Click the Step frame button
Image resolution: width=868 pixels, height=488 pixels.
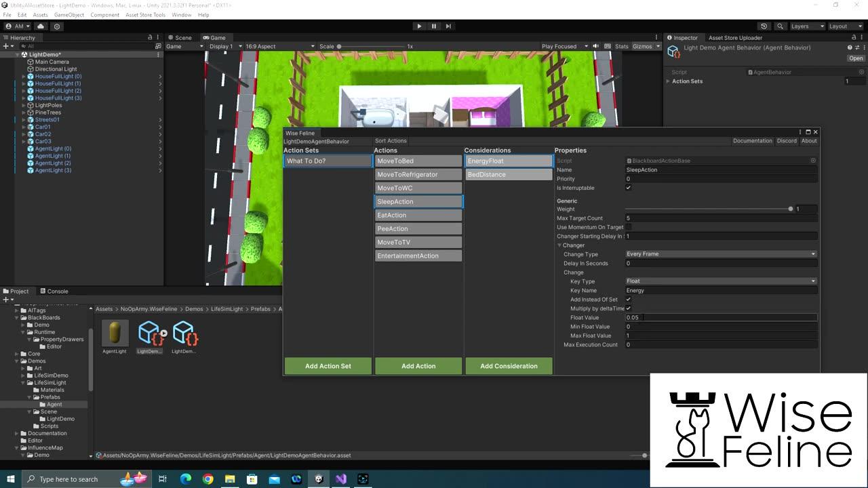tap(448, 26)
